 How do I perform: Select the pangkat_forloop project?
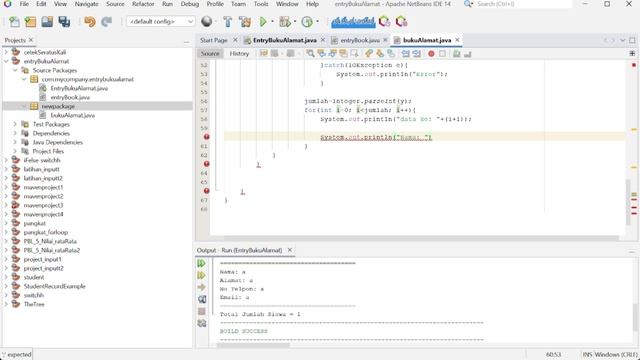(x=46, y=232)
